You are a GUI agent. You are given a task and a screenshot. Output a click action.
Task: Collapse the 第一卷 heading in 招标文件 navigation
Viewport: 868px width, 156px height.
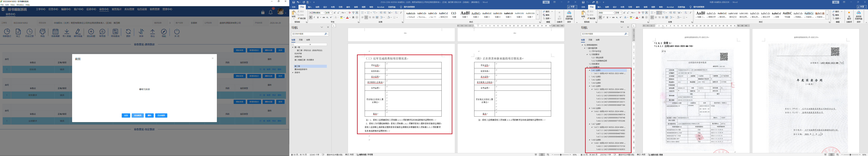[x=293, y=47]
